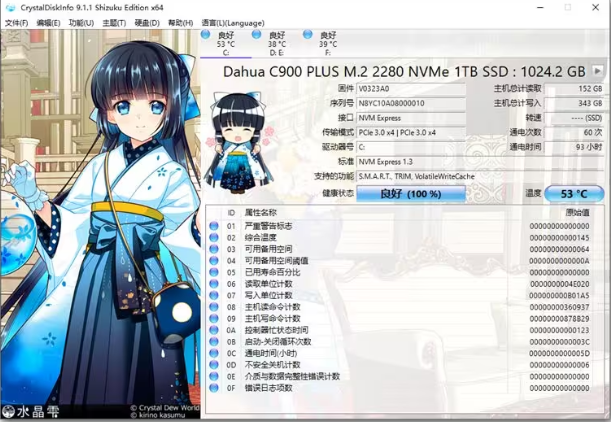Click the firmware field V0323A0
The height and width of the screenshot is (422, 611).
coord(411,89)
